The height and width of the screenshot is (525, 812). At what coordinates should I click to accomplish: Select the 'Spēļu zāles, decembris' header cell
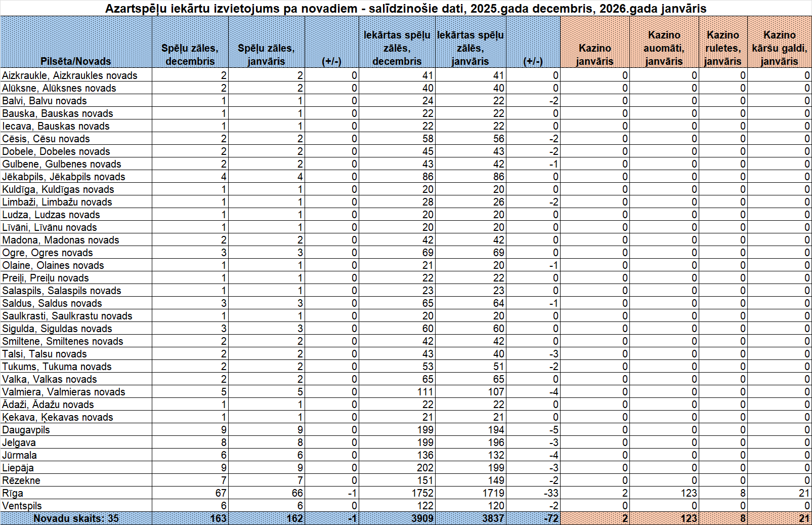coord(190,55)
